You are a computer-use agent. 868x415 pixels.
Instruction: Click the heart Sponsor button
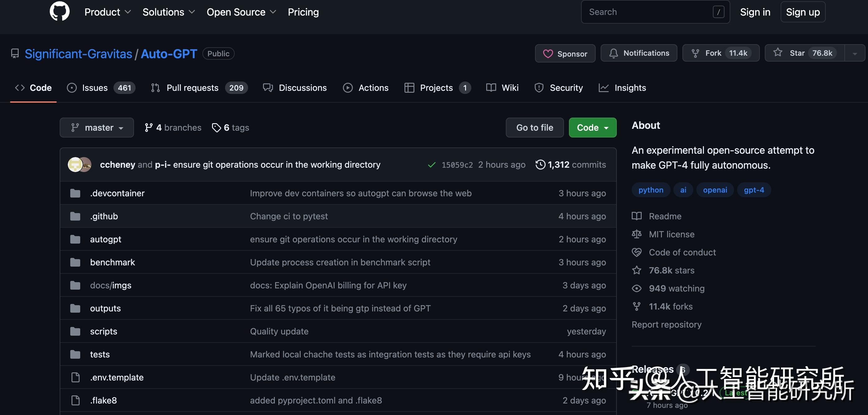565,54
